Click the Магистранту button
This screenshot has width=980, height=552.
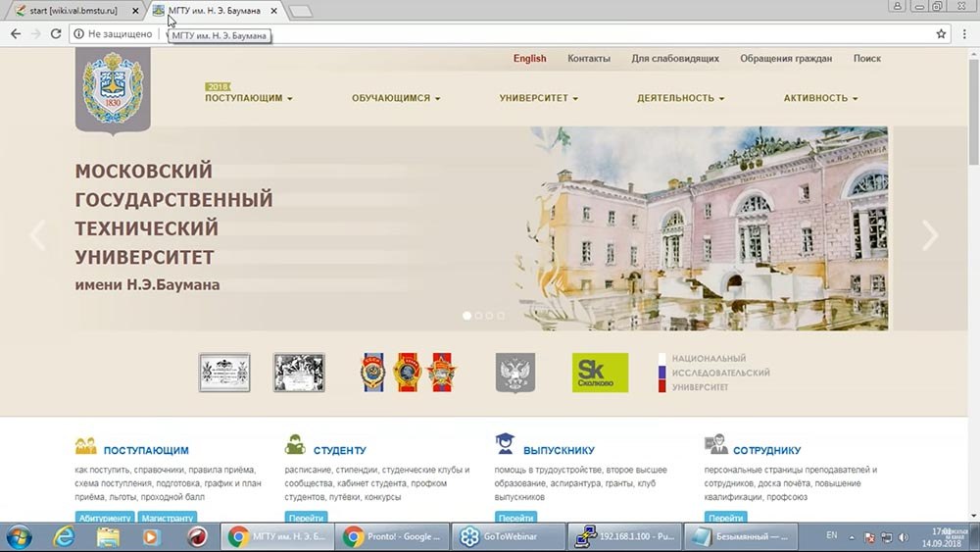[167, 518]
